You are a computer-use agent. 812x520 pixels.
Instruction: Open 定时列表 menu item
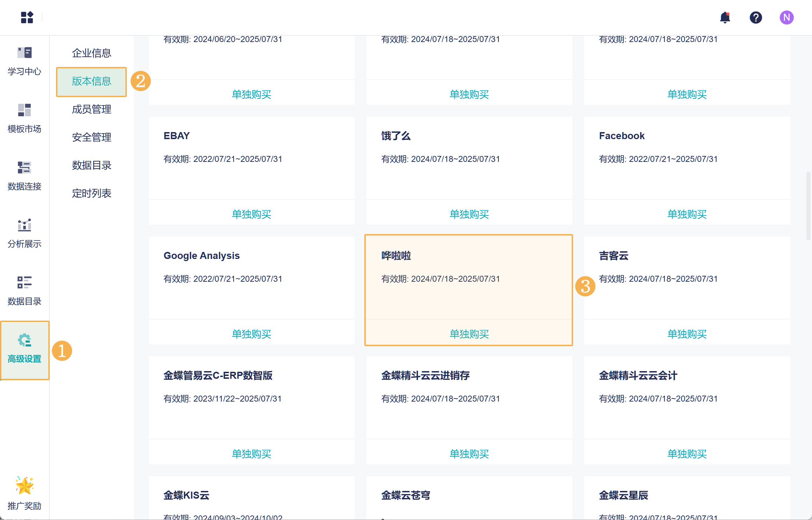click(91, 193)
